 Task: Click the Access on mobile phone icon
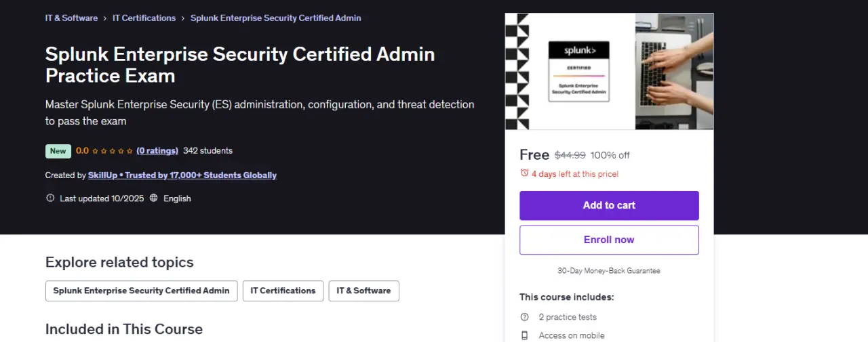(x=524, y=335)
